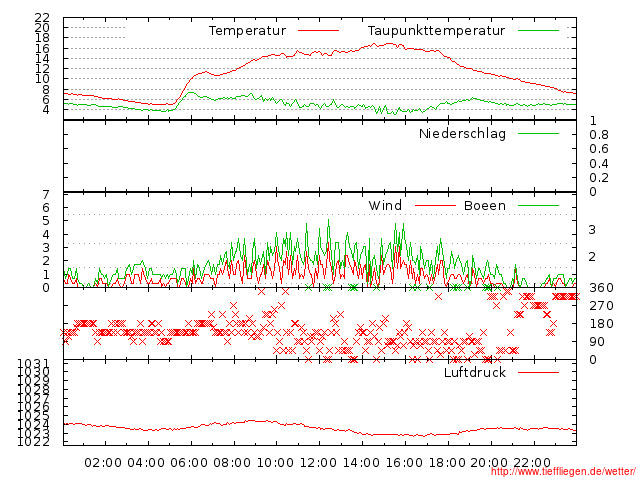Click the '0.6' precipitation axis value
The height and width of the screenshot is (480, 640).
pos(599,149)
